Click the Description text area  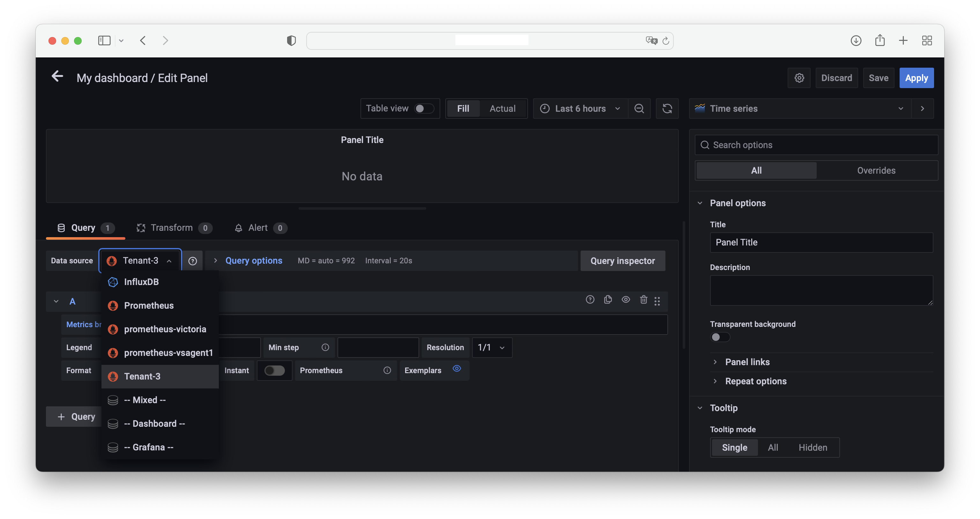[821, 290]
